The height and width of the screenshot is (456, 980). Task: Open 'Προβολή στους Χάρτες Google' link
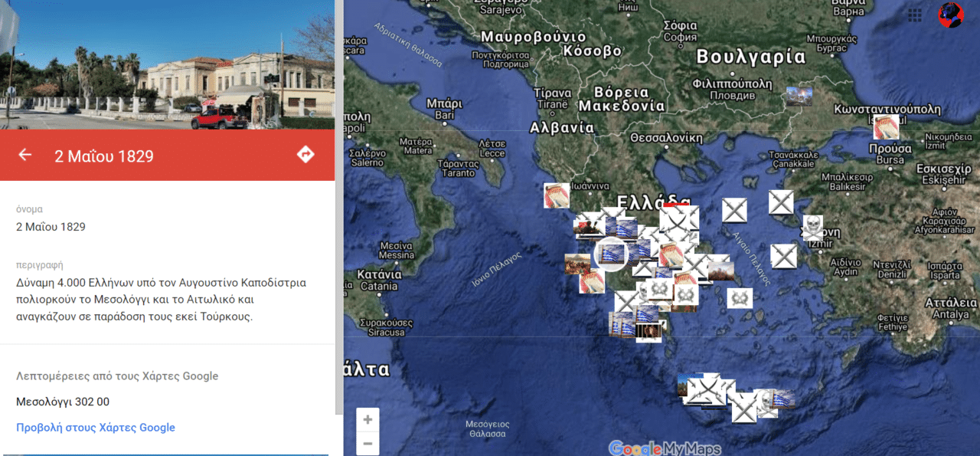pyautogui.click(x=96, y=428)
